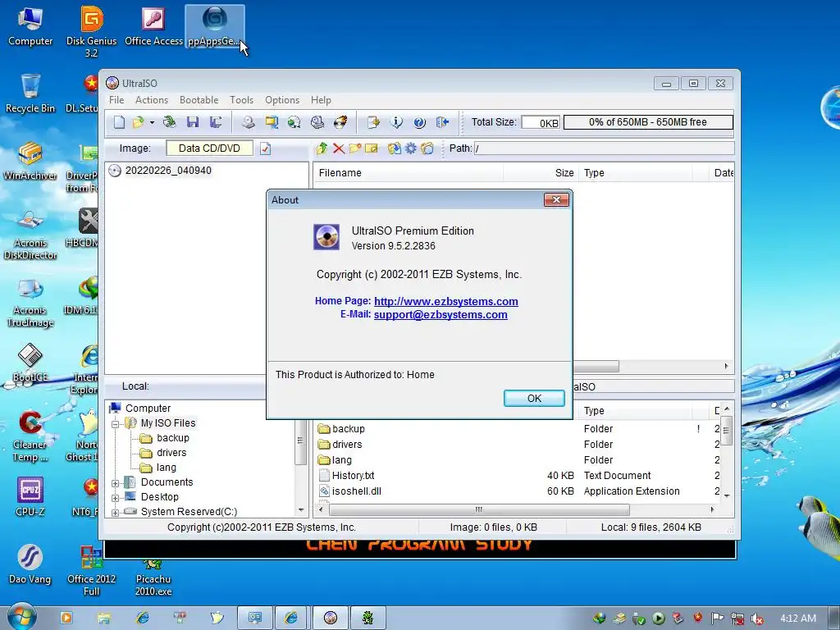Click the local tree scroll down arrow
The height and width of the screenshot is (630, 840).
pos(300,510)
